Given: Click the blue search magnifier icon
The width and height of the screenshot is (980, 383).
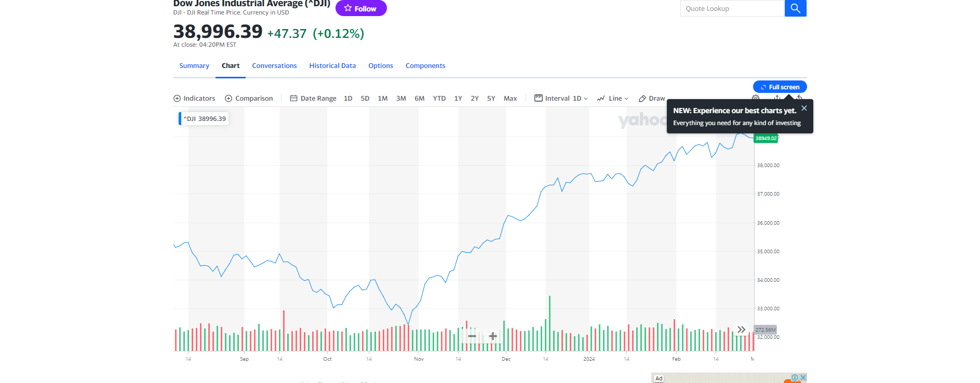Looking at the screenshot, I should 795,8.
